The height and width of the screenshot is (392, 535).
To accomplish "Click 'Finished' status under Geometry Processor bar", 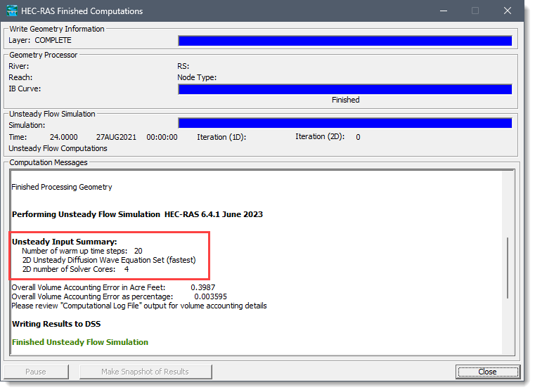I will pyautogui.click(x=346, y=100).
